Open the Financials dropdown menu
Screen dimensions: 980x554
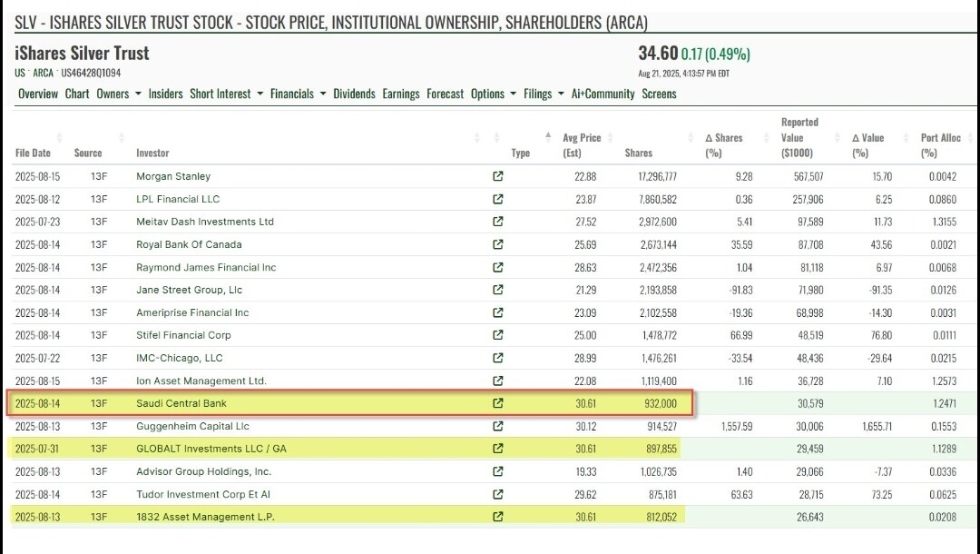point(298,94)
